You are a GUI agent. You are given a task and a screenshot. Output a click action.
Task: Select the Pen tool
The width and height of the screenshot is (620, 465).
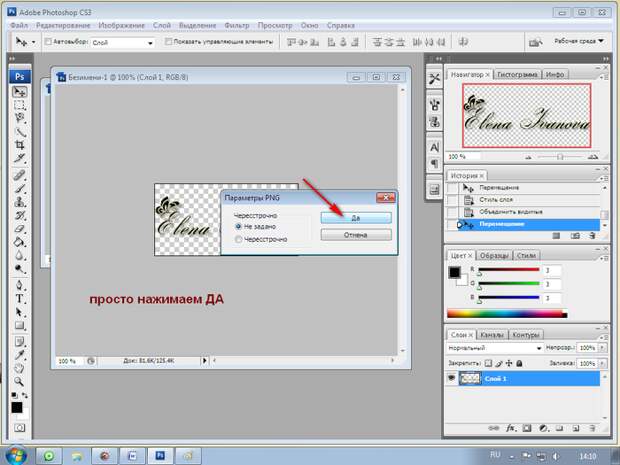(x=19, y=285)
